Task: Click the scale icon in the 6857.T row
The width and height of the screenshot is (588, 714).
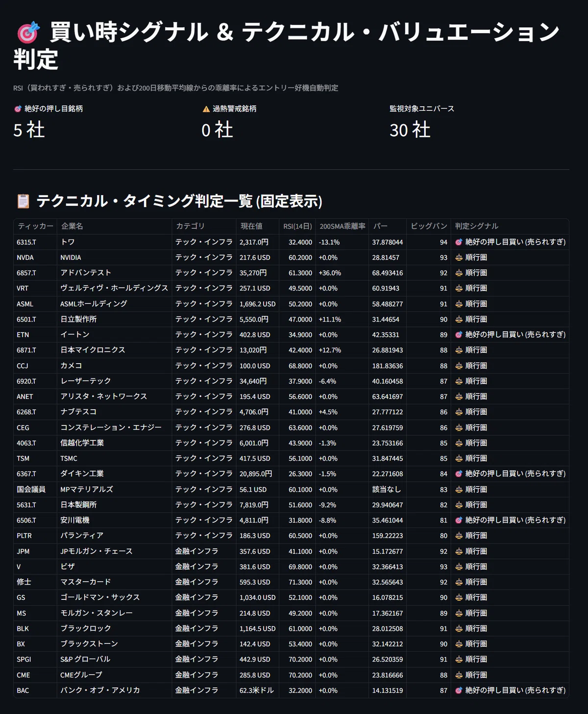Action: click(x=459, y=273)
